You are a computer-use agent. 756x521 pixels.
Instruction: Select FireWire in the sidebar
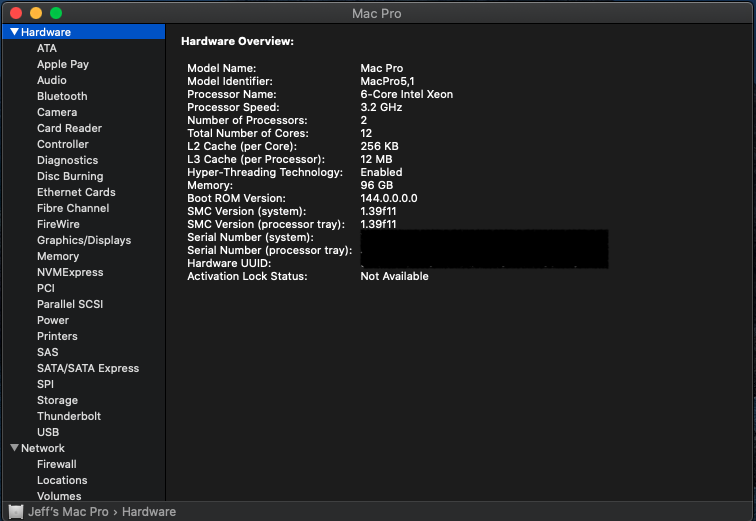tap(58, 224)
